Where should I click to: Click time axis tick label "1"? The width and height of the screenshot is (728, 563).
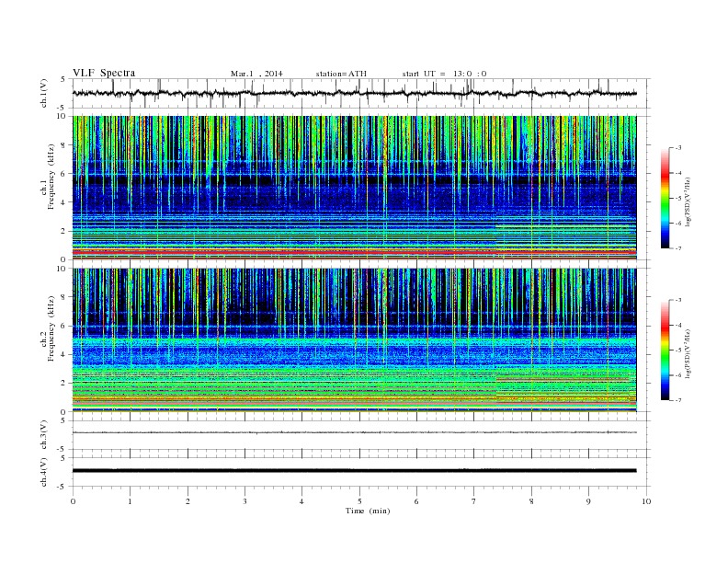[x=130, y=501]
